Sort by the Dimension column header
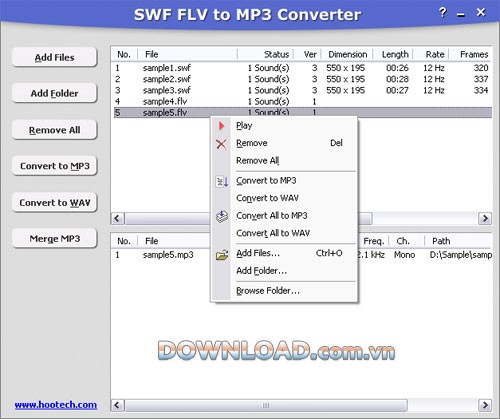Viewport: 500px width, 419px height. 347,54
